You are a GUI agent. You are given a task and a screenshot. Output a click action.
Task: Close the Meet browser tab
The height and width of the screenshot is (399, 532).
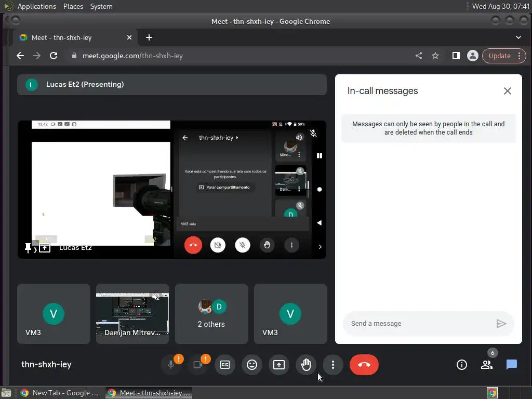pyautogui.click(x=129, y=37)
